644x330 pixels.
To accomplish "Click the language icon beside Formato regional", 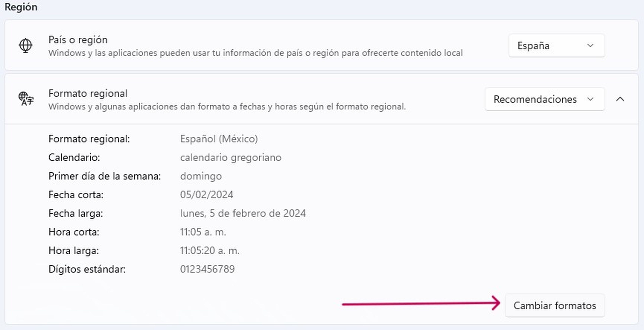I will (26, 99).
